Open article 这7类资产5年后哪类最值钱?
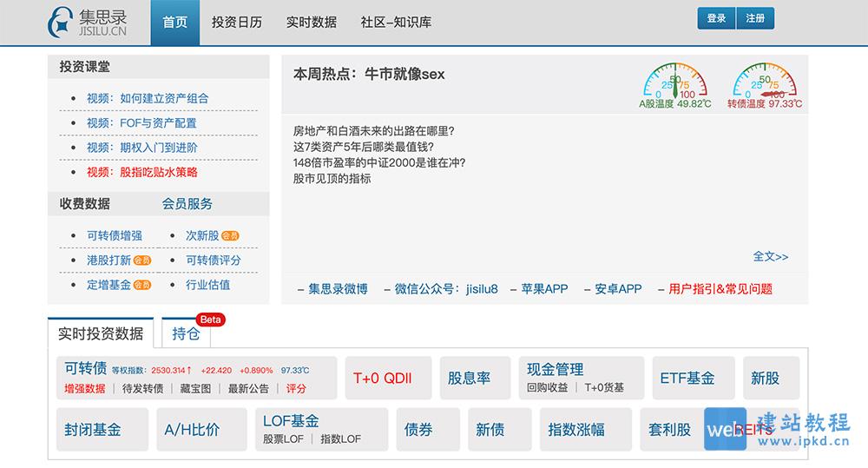Image resolution: width=868 pixels, height=468 pixels. coord(364,147)
